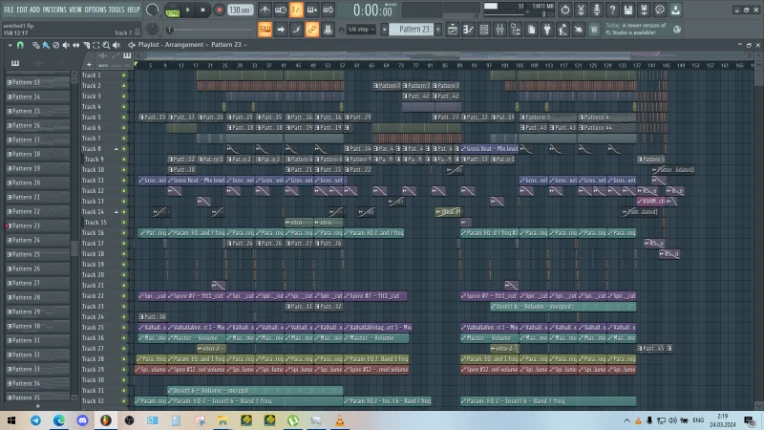Open the EDIT menu
Viewport: 764px width, 430px height.
(x=22, y=10)
